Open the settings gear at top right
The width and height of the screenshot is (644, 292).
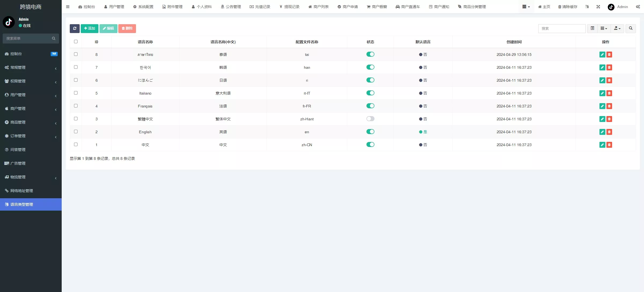click(638, 7)
